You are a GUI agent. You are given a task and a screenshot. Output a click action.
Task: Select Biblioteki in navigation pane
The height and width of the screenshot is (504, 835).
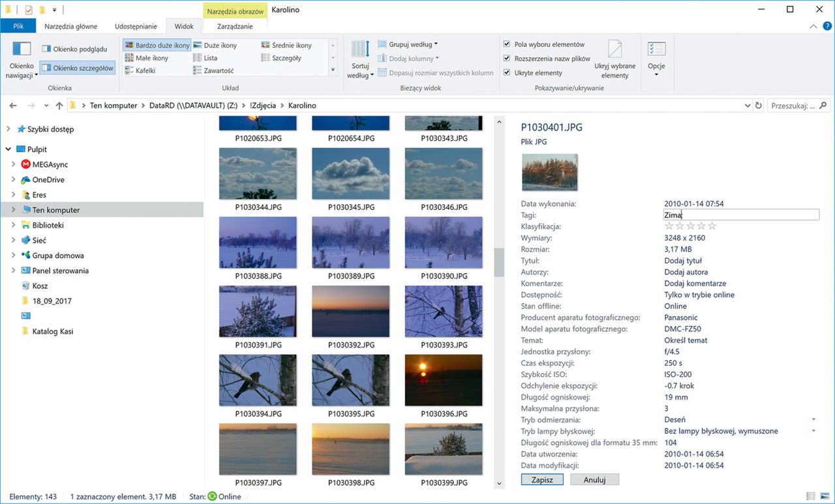click(x=48, y=225)
